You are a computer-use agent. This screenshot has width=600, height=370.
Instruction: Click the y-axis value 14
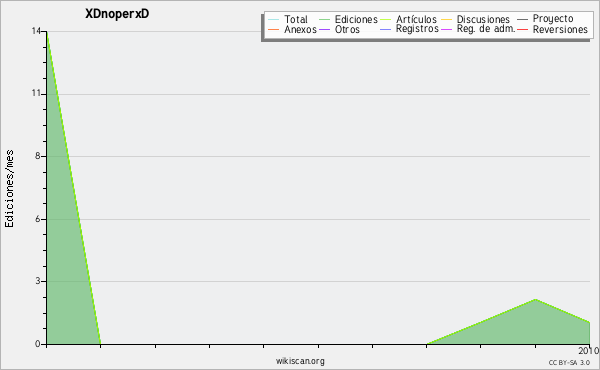[x=36, y=31]
